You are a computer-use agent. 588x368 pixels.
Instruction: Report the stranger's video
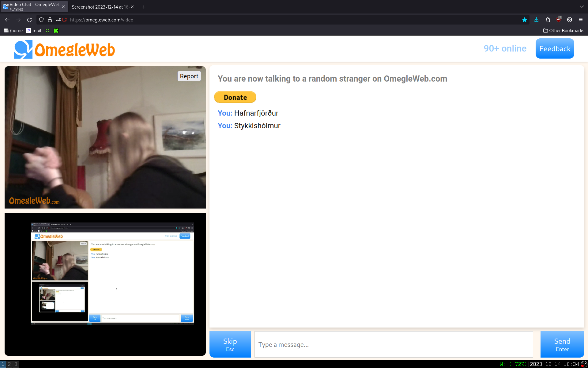pos(189,76)
